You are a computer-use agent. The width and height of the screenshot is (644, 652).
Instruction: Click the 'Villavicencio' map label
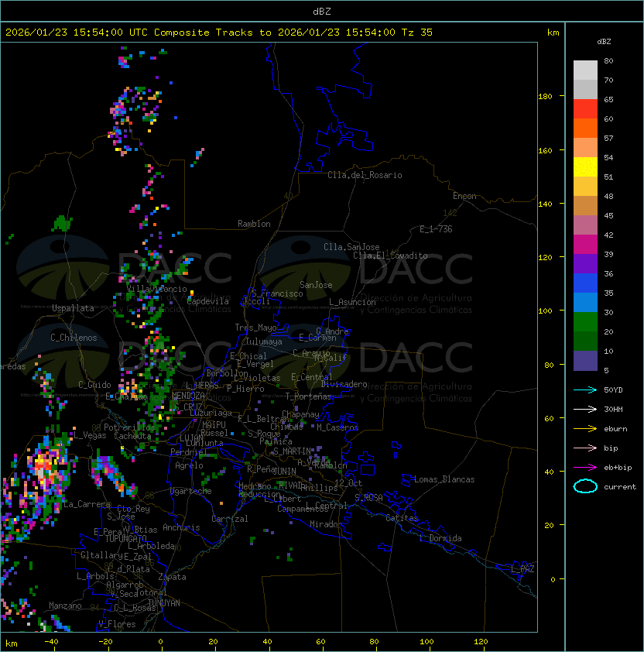pyautogui.click(x=156, y=289)
